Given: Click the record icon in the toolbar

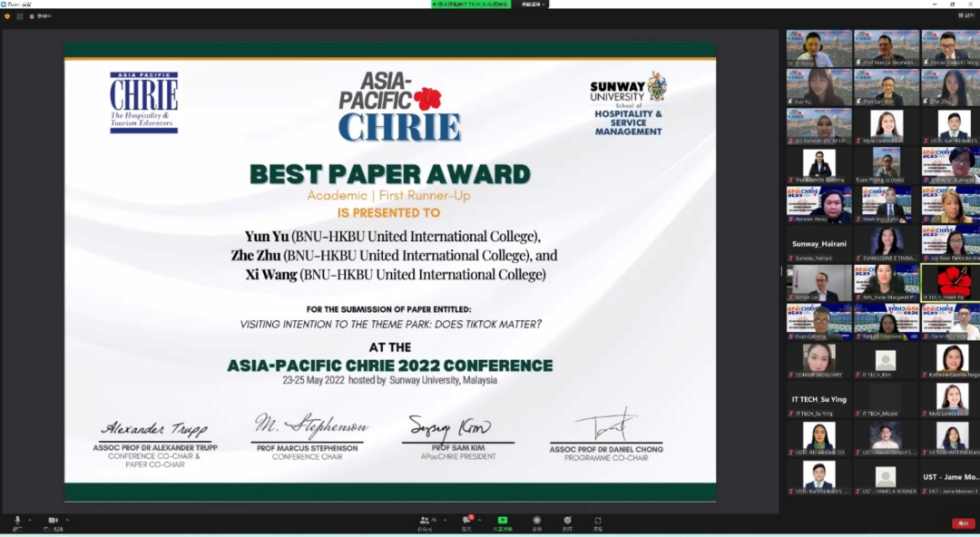Looking at the screenshot, I should pyautogui.click(x=536, y=521).
